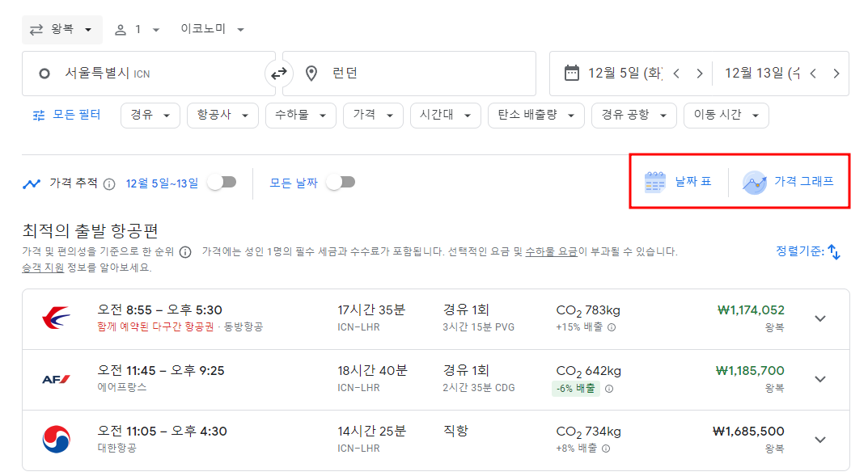The height and width of the screenshot is (476, 868).
Task: Click the 모든 필터 filter sliders icon
Action: coord(38,116)
